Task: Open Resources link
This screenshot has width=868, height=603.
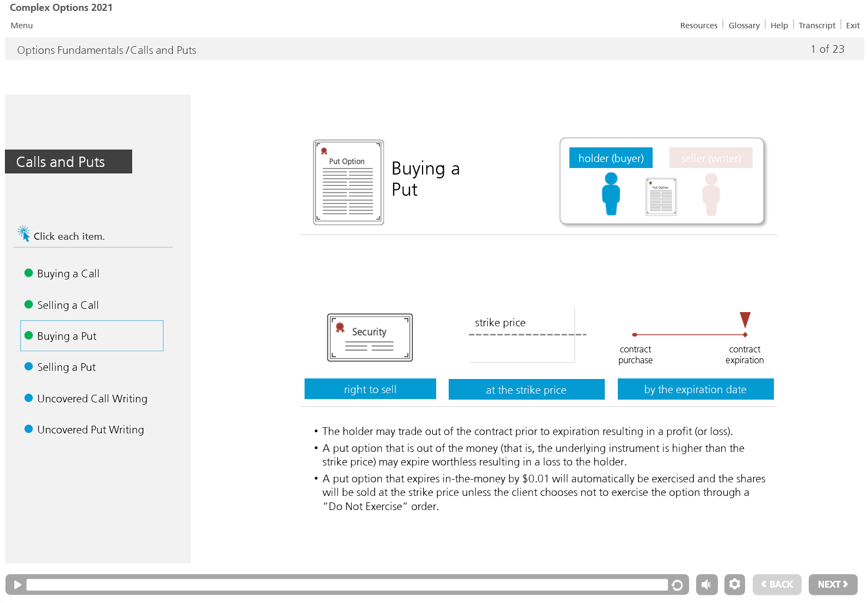Action: [x=698, y=26]
